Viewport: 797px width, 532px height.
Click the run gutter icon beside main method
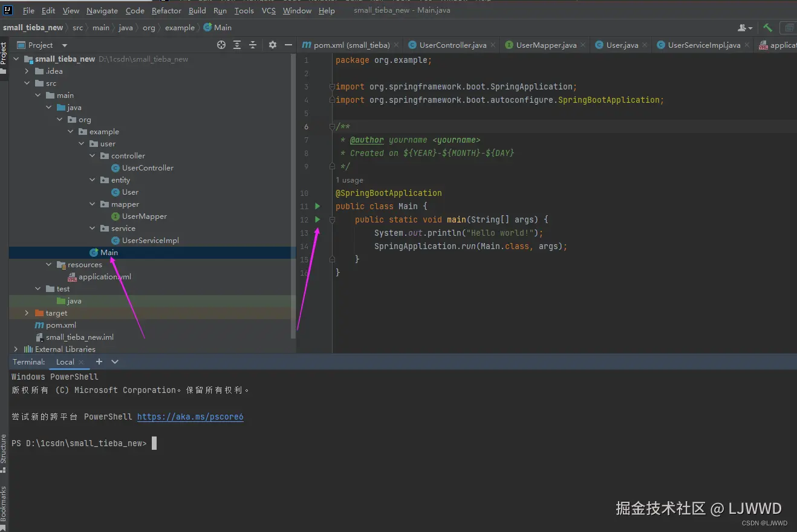[x=317, y=219]
